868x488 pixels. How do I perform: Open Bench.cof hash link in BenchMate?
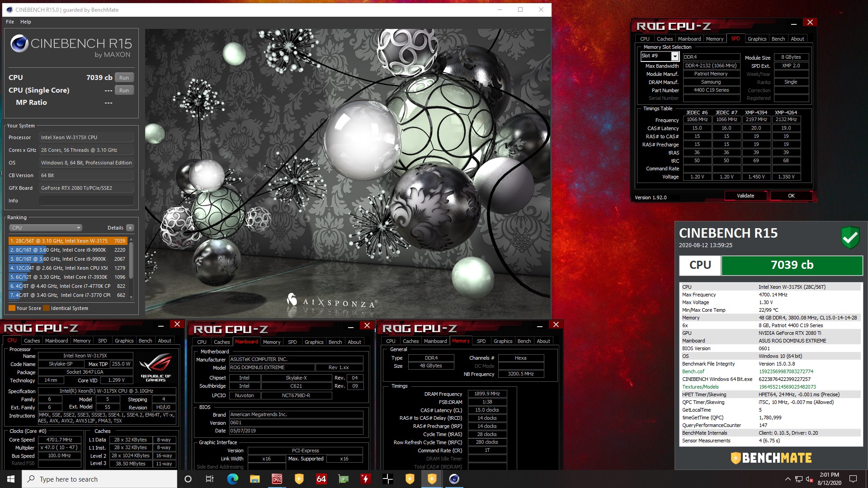786,371
